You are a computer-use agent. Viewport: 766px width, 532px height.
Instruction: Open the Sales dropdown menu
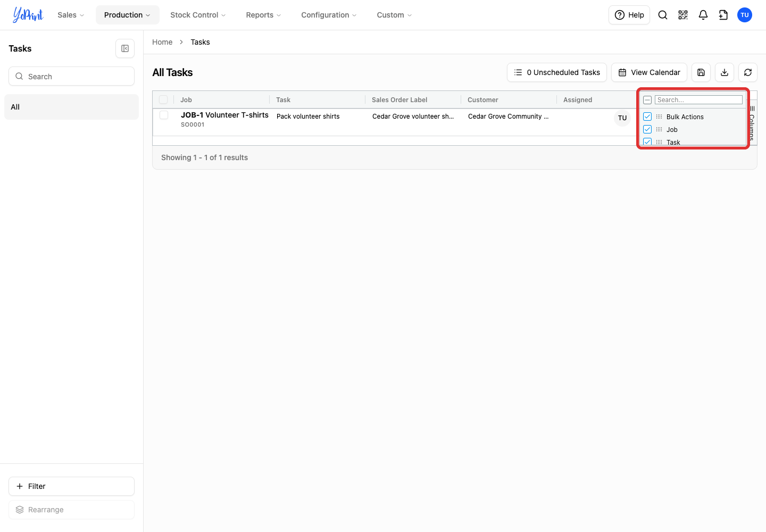click(x=71, y=15)
